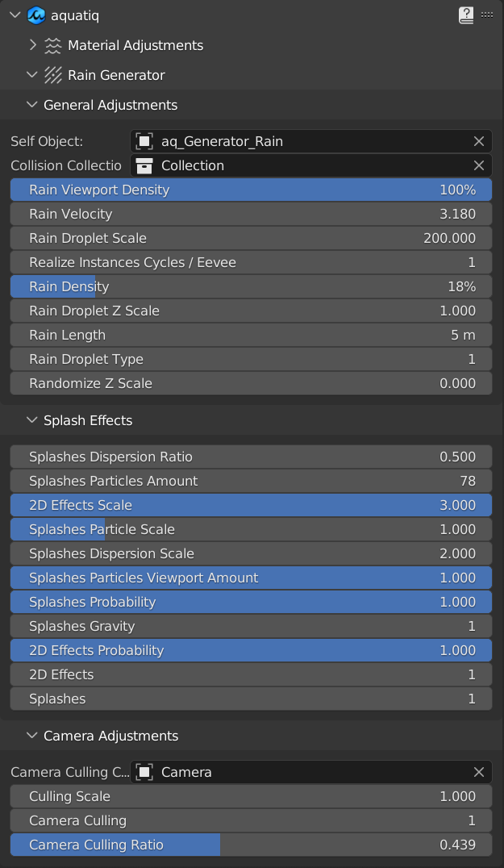Clear the Self Object field with X
Image resolution: width=504 pixels, height=868 pixels.
click(478, 141)
